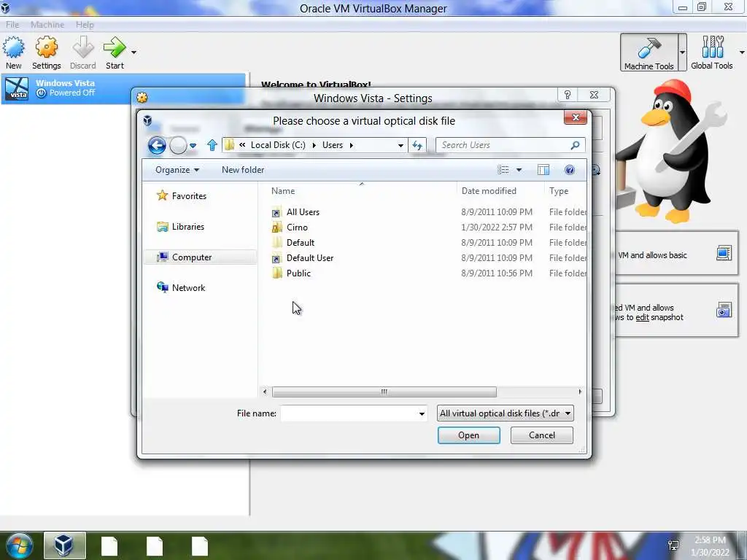Image resolution: width=747 pixels, height=560 pixels.
Task: Open the Help menu
Action: pyautogui.click(x=85, y=24)
